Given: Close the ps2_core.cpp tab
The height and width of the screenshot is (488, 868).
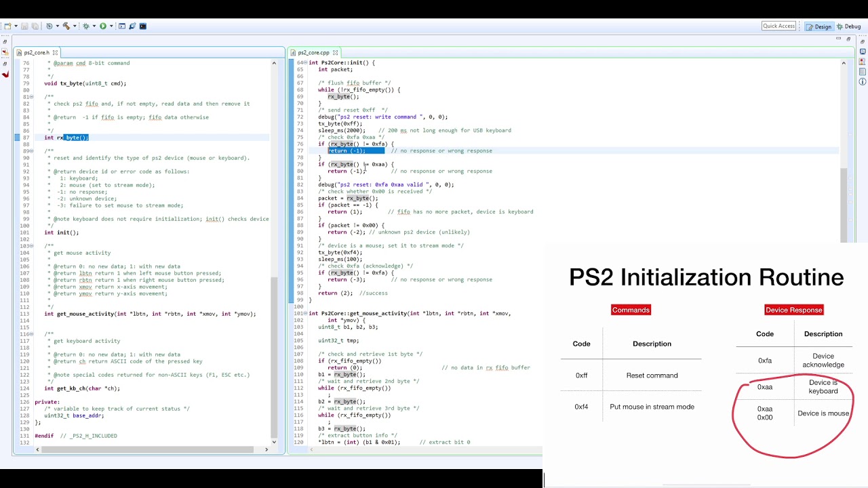Looking at the screenshot, I should tap(335, 52).
